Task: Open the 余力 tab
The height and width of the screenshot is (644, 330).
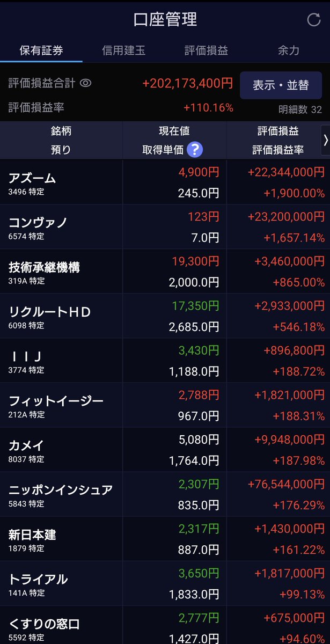Action: (289, 50)
